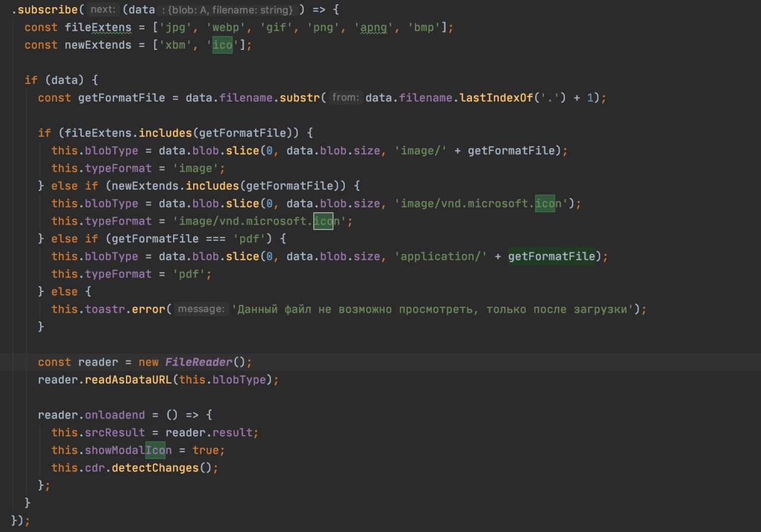Click else on the final "} else {" line
The width and height of the screenshot is (761, 532).
click(x=65, y=291)
